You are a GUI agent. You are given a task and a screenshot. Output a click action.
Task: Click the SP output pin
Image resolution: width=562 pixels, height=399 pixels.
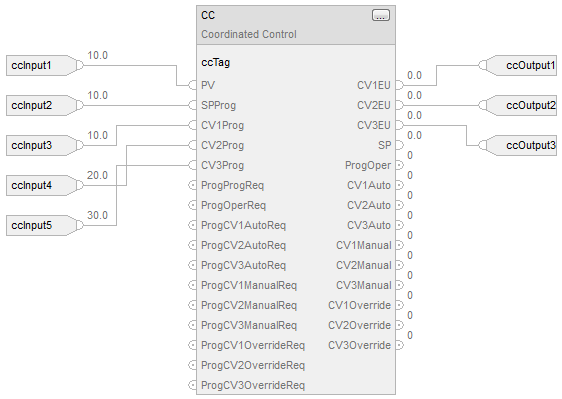point(399,146)
